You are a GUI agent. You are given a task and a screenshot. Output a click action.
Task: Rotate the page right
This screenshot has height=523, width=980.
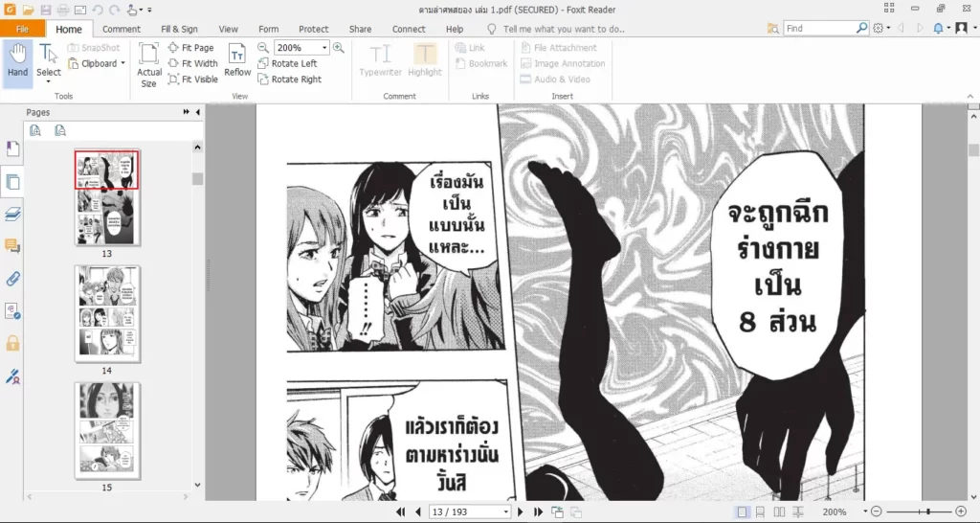(x=289, y=80)
